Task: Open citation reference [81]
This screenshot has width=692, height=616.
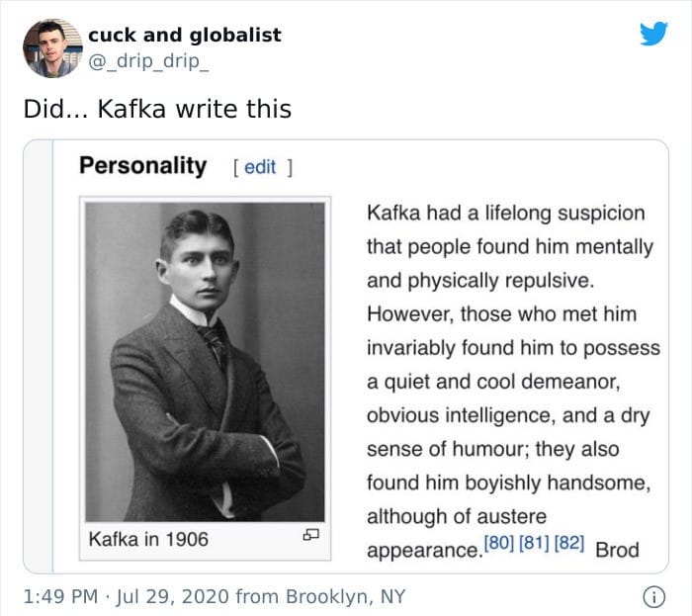Action: click(x=534, y=543)
